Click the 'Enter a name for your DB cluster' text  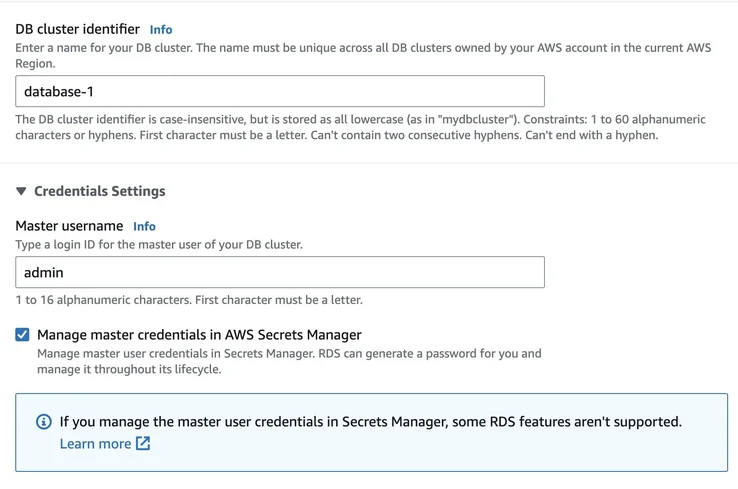pos(363,56)
